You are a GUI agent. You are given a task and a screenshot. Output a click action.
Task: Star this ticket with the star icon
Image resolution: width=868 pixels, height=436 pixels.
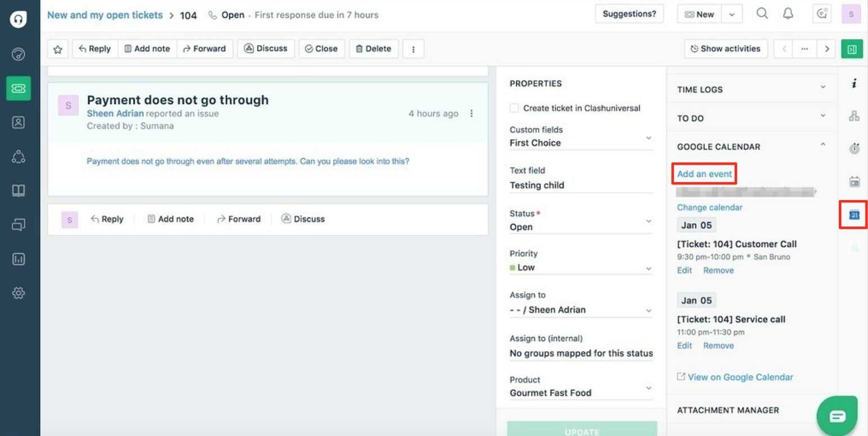[x=57, y=49]
